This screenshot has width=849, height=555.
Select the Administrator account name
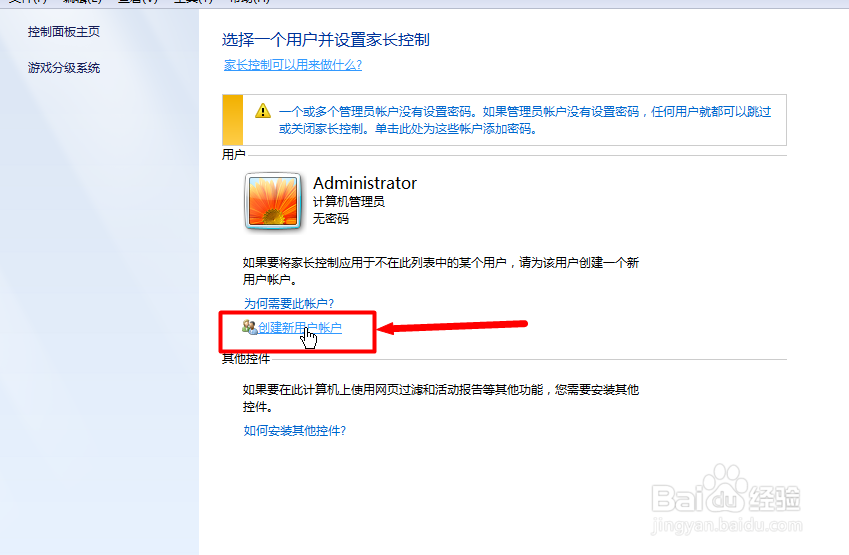tap(365, 183)
